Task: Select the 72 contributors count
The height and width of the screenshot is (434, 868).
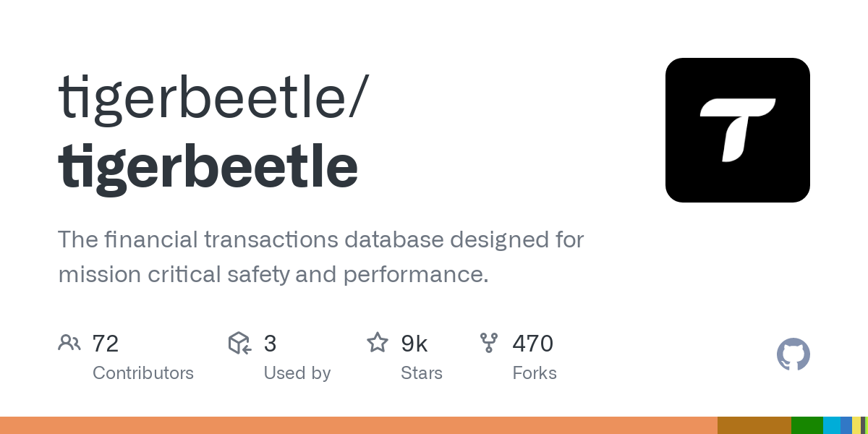Action: pos(106,344)
